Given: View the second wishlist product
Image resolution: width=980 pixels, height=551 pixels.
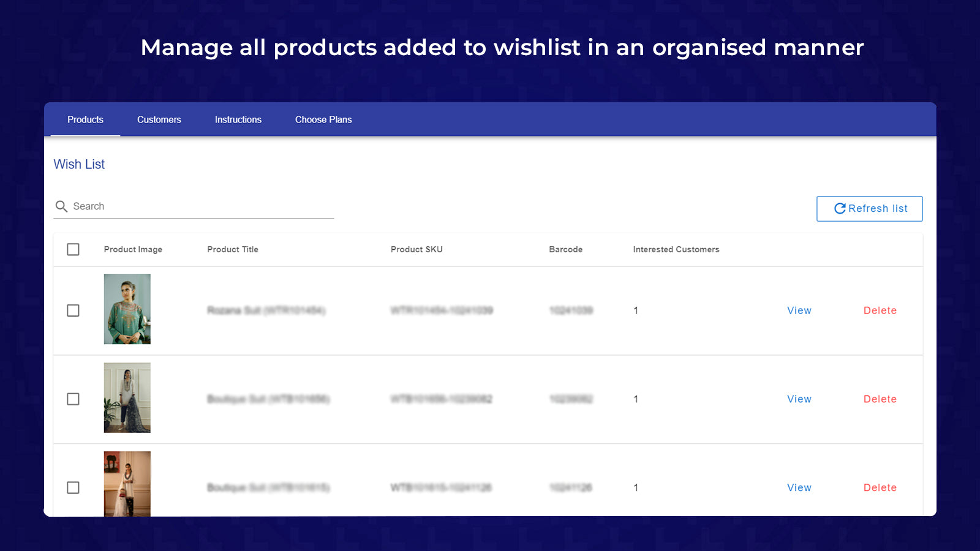Looking at the screenshot, I should click(799, 399).
